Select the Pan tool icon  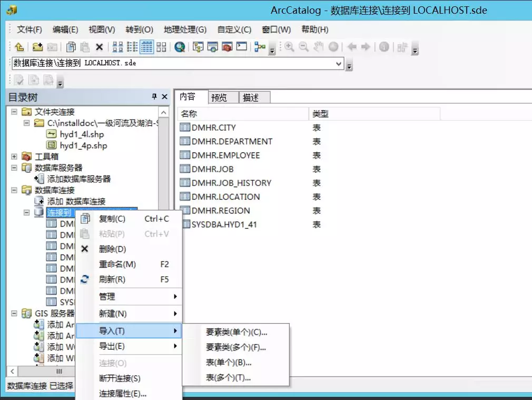(319, 46)
